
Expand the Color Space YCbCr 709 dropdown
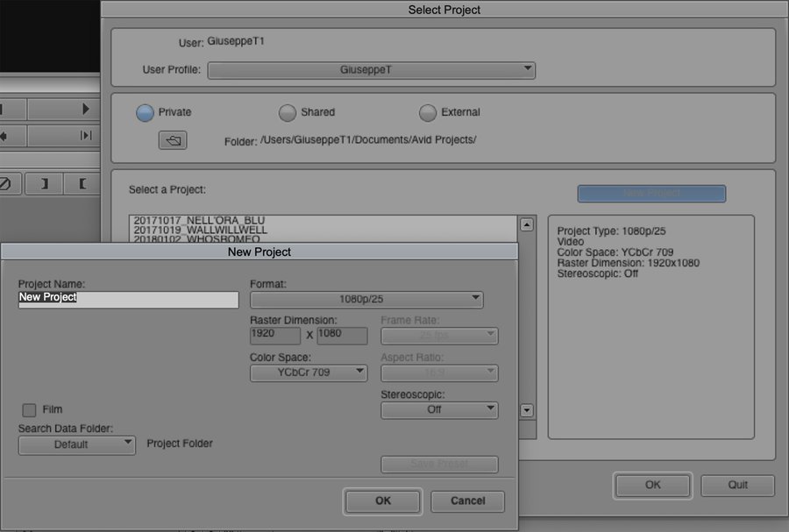pyautogui.click(x=309, y=372)
